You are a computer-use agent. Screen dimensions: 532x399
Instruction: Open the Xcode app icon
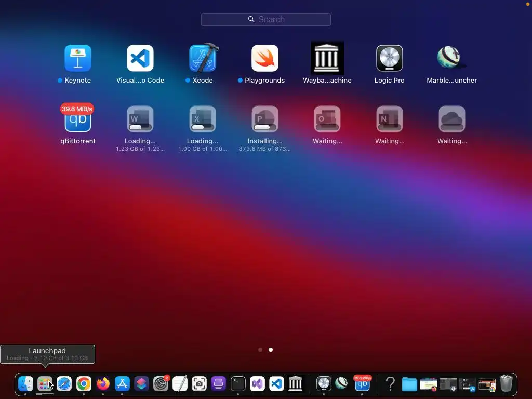[x=203, y=58]
